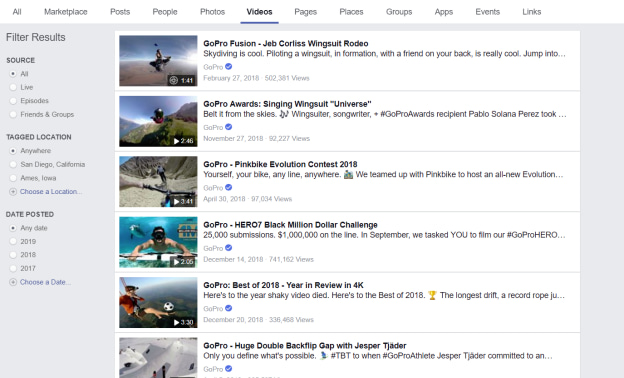Open the Apps tab

tap(444, 12)
